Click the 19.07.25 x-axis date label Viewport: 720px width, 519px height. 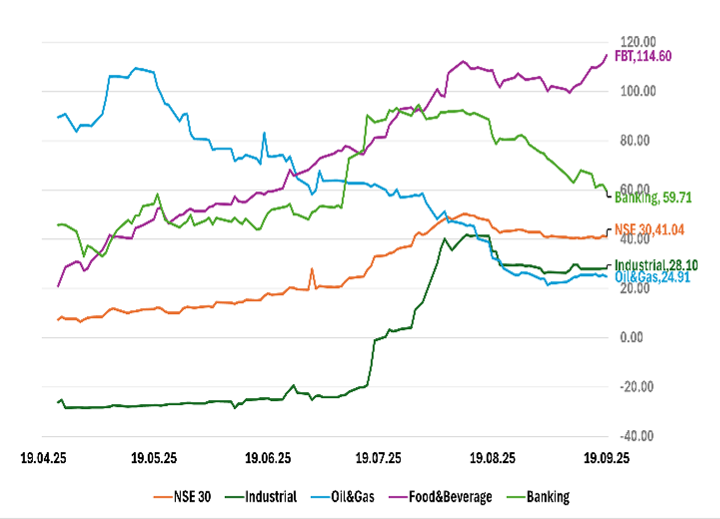click(381, 458)
